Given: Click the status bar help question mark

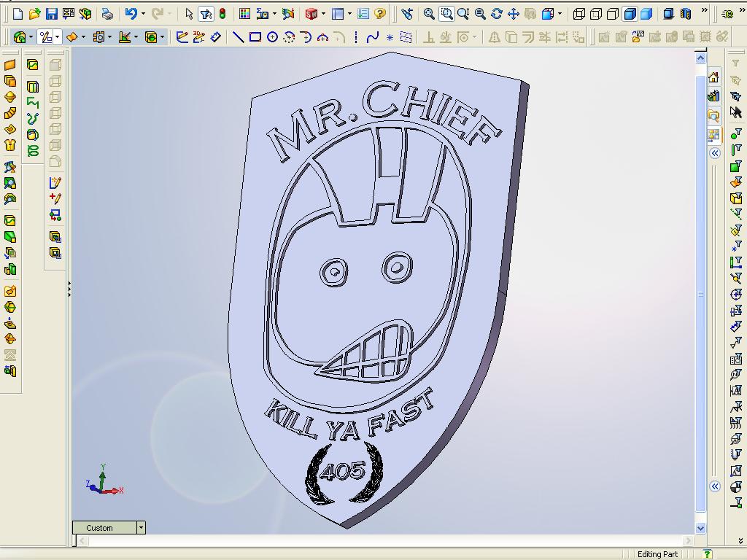Looking at the screenshot, I should click(708, 554).
